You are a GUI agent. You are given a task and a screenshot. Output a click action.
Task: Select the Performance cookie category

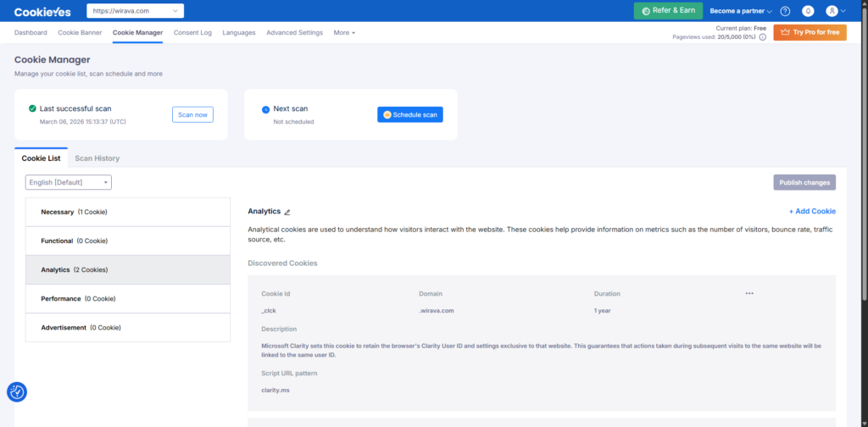click(x=128, y=299)
